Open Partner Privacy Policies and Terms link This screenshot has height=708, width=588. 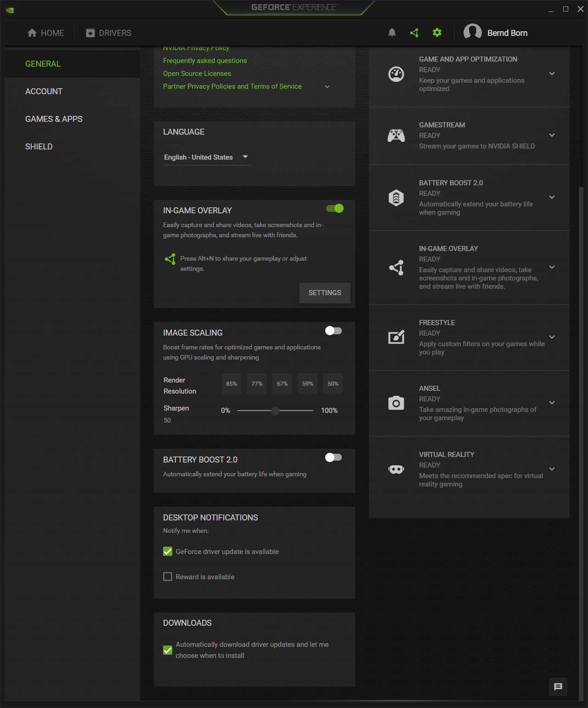tap(232, 86)
